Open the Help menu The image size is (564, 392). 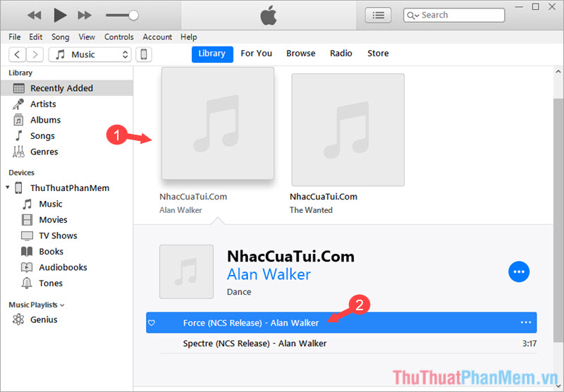pos(189,37)
